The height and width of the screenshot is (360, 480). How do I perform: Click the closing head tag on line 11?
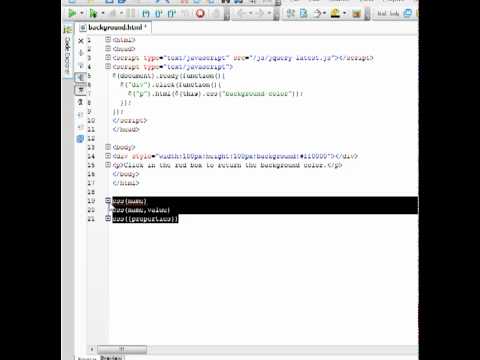[x=126, y=129]
